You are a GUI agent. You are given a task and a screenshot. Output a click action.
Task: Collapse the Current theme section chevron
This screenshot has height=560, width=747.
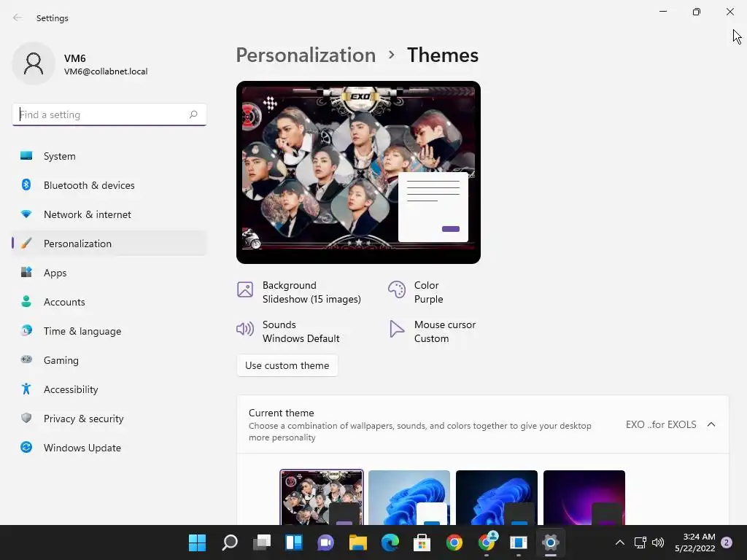click(x=711, y=424)
